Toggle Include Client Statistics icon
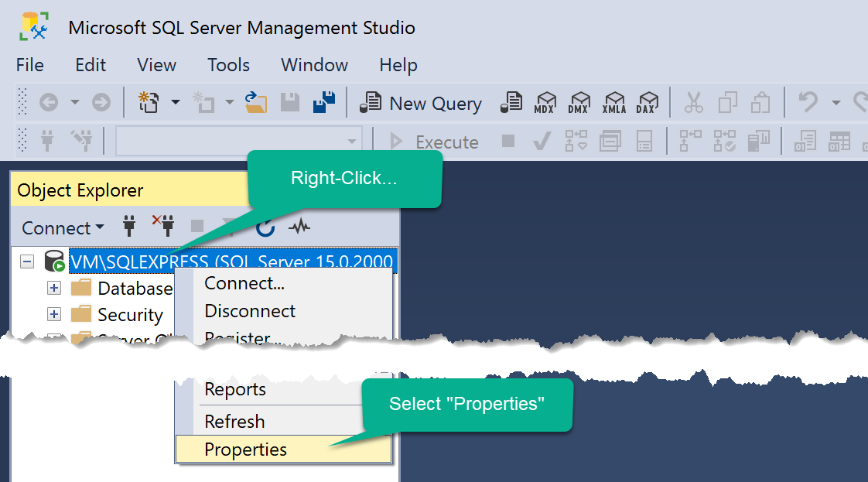 pos(758,141)
